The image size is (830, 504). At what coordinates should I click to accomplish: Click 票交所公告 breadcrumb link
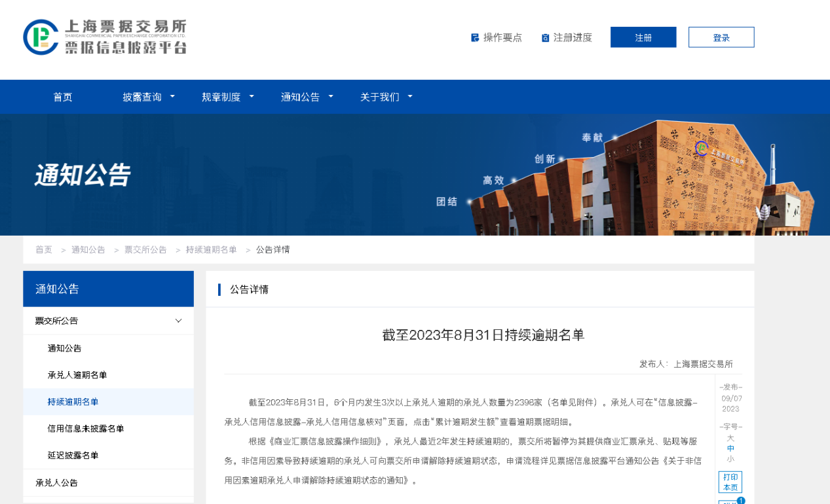[145, 250]
